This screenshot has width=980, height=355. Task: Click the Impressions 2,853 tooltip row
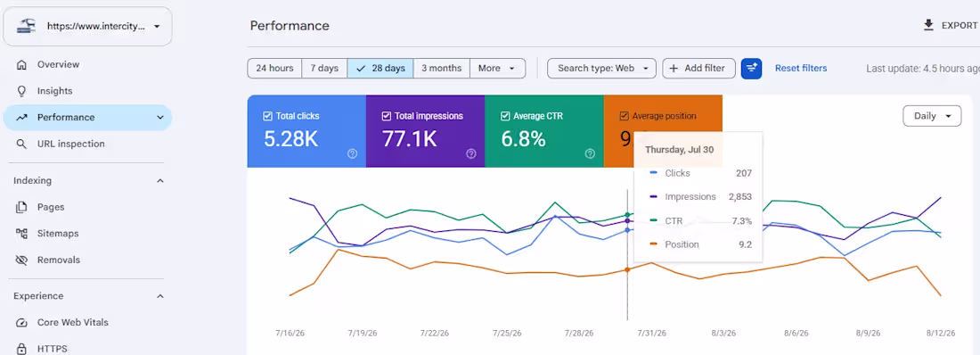point(700,196)
